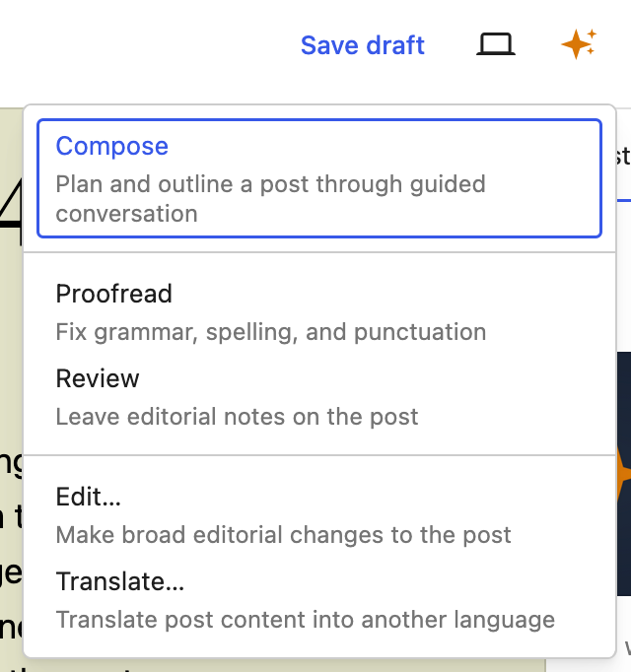Click the dark image thumbnail at right edge

point(623,394)
